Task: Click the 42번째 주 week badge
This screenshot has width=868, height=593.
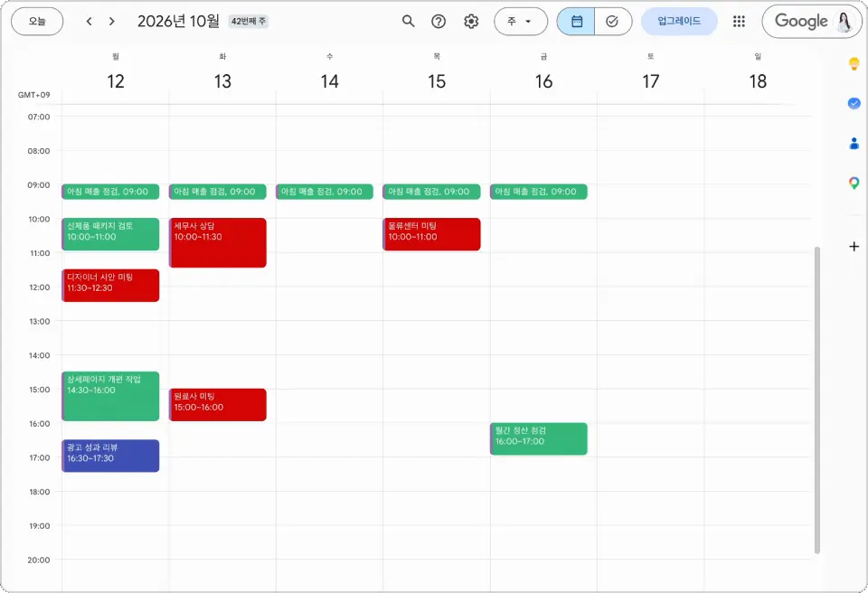Action: pyautogui.click(x=249, y=22)
